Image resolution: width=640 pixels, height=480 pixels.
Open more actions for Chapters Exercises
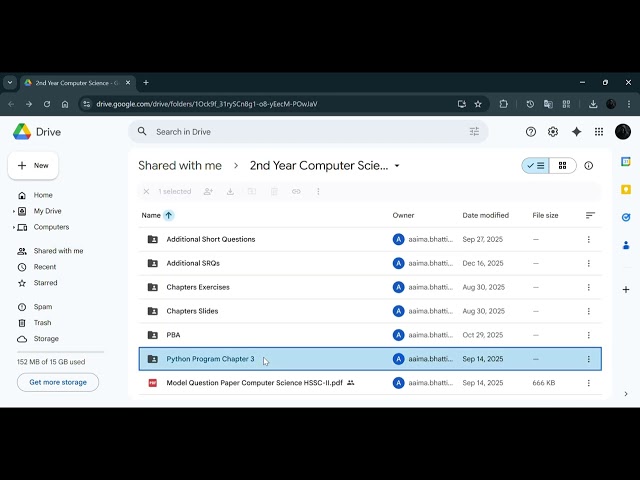(x=589, y=287)
